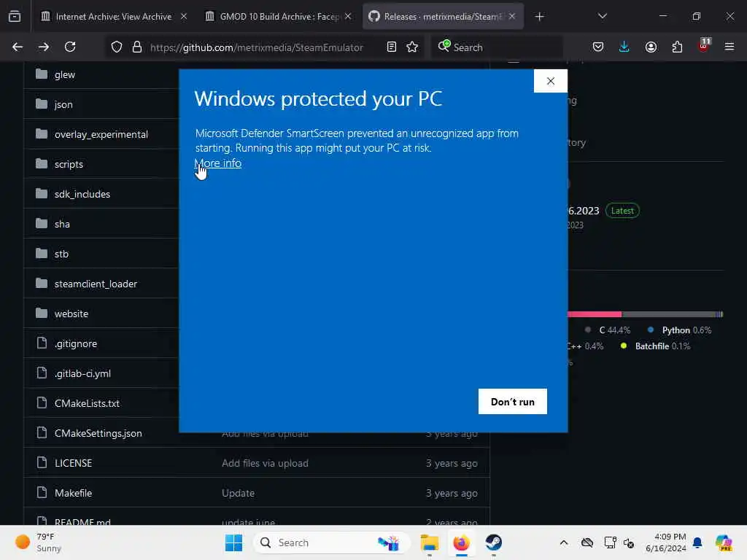Open the stb folder
Image resolution: width=747 pixels, height=560 pixels.
pos(61,254)
